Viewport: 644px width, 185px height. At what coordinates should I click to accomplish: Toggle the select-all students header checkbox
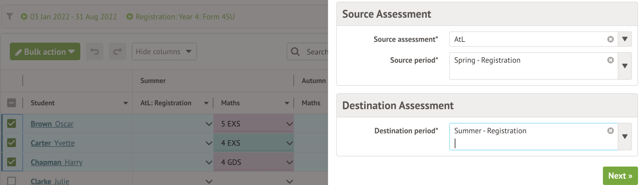tap(11, 103)
